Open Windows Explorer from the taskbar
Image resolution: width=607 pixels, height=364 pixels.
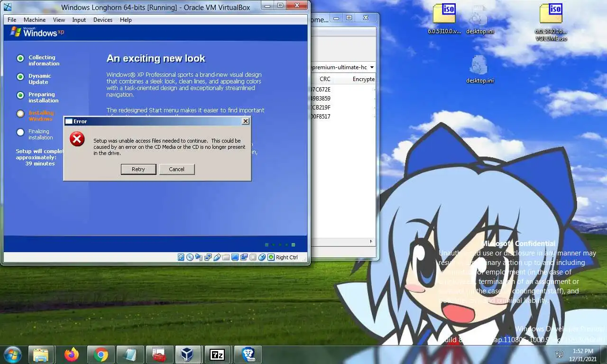pos(41,355)
